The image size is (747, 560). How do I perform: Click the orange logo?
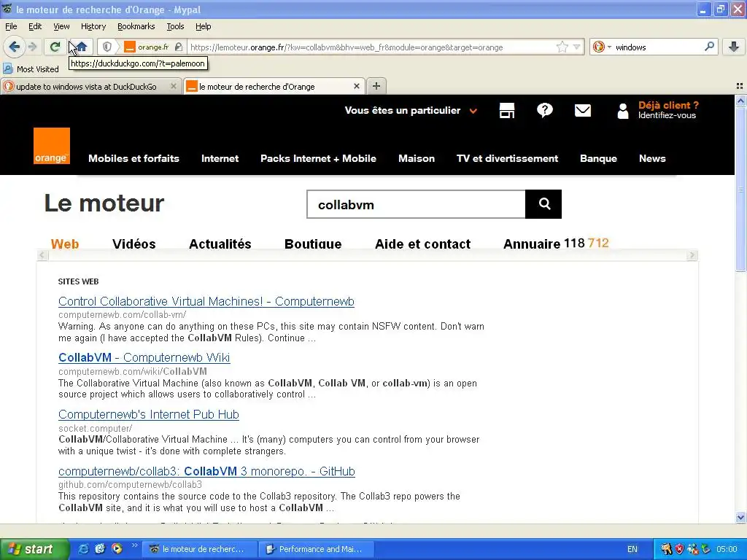[52, 146]
